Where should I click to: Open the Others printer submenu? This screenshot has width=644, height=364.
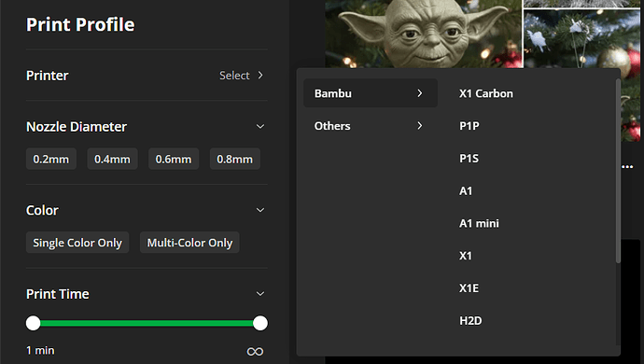coord(370,126)
